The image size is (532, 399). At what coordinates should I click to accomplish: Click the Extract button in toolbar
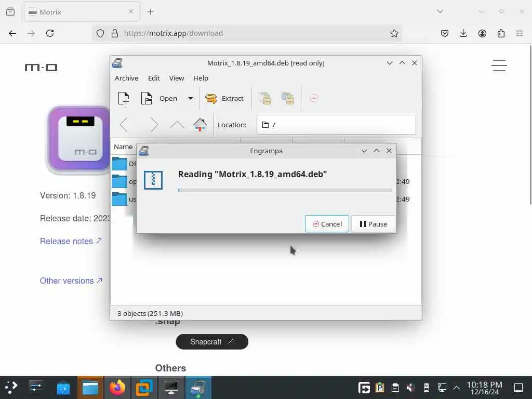click(x=224, y=98)
